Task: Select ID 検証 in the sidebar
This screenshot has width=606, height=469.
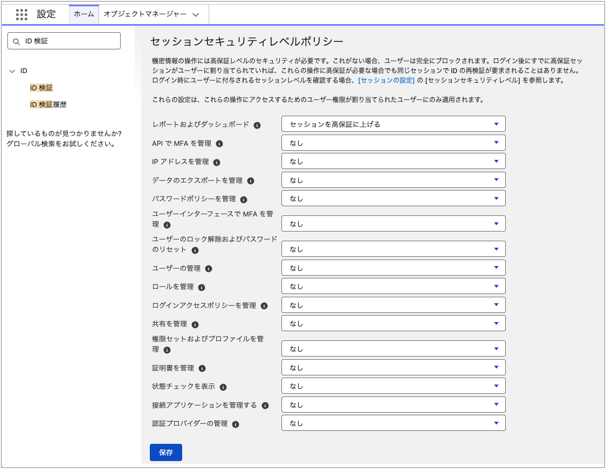Action: (41, 88)
